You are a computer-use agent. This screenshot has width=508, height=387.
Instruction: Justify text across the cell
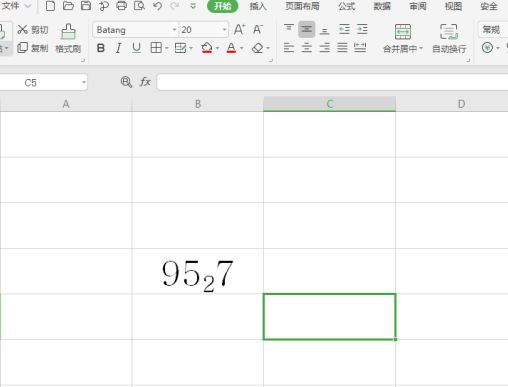[x=342, y=48]
